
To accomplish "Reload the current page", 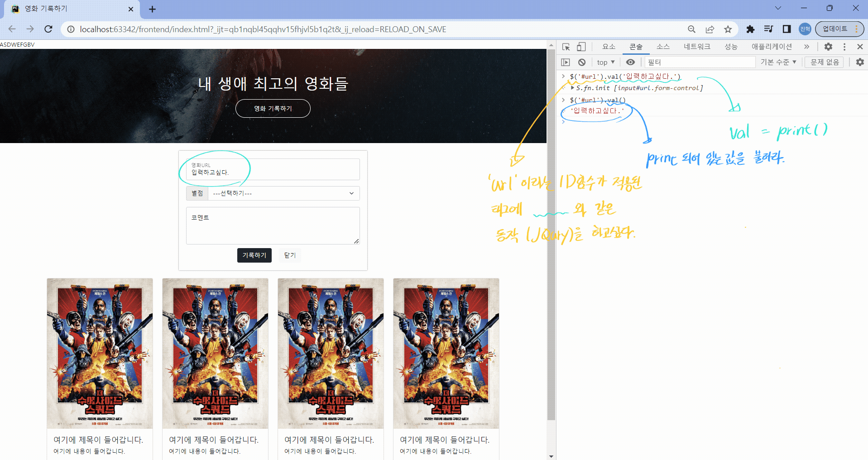I will 48,29.
